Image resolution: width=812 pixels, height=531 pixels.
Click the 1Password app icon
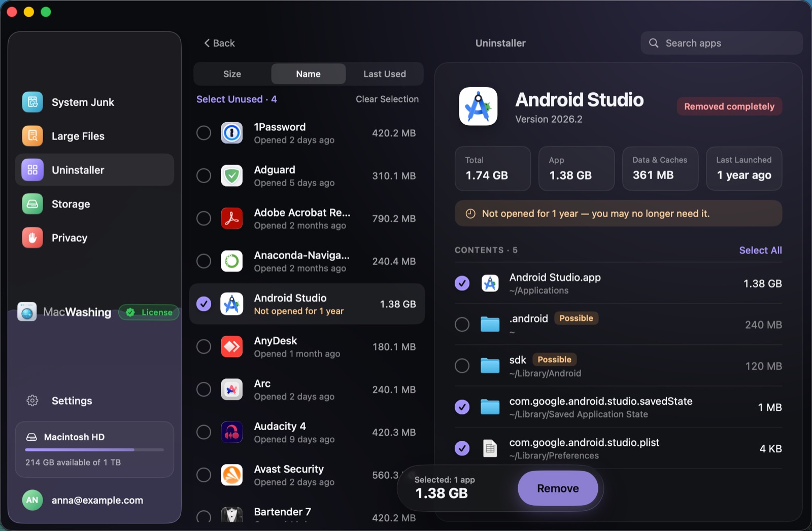(232, 133)
